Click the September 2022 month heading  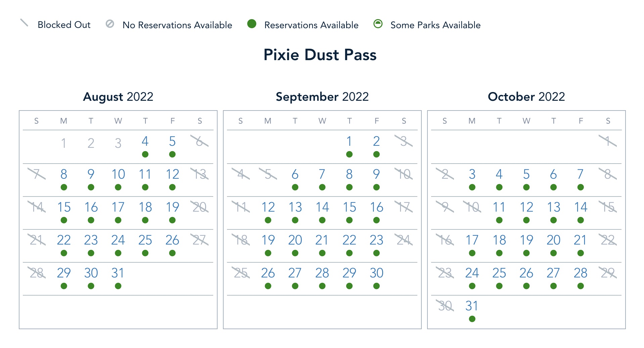point(322,97)
